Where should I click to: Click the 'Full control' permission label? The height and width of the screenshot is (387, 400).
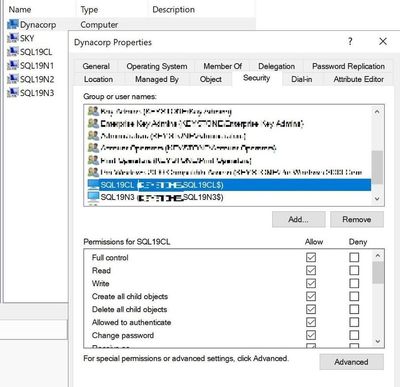pos(110,258)
